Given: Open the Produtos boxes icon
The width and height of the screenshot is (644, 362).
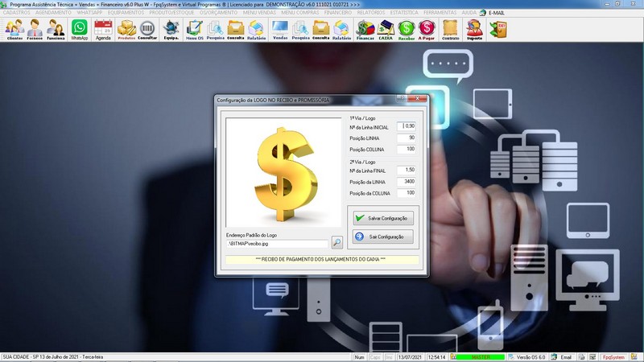Looking at the screenshot, I should 126,30.
